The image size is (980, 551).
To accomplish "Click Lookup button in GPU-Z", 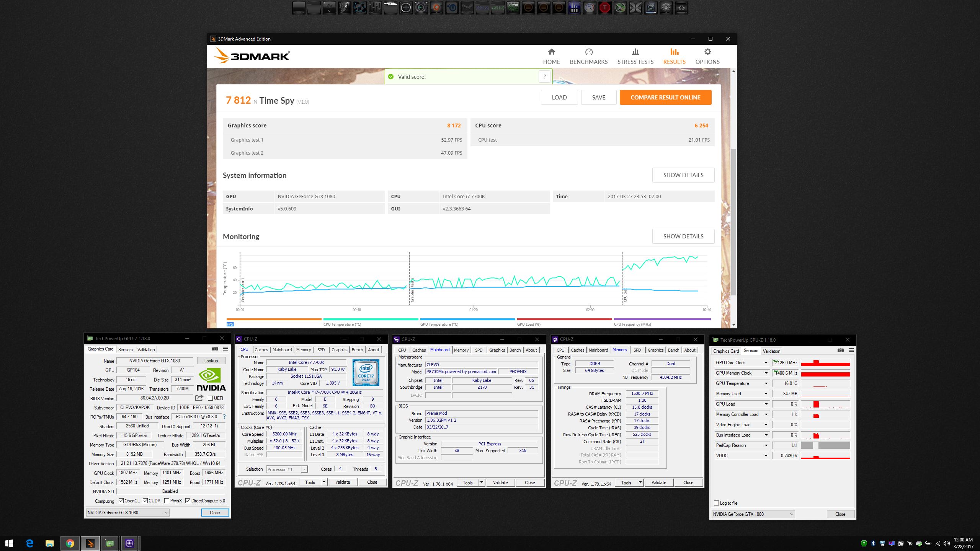I will pos(211,361).
